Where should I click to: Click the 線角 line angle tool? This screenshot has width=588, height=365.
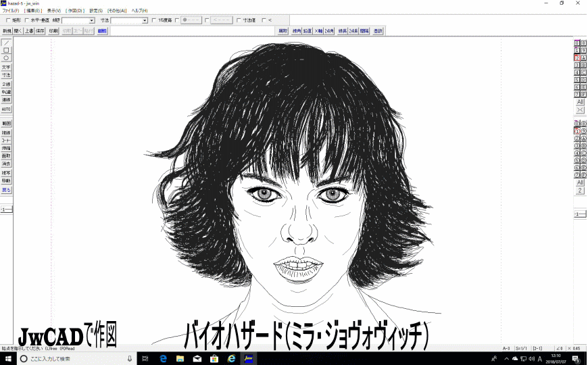click(x=297, y=31)
